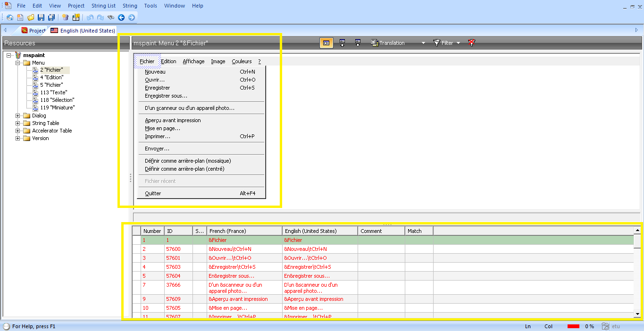
Task: Click the status bar package icon near etu
Action: 605,326
